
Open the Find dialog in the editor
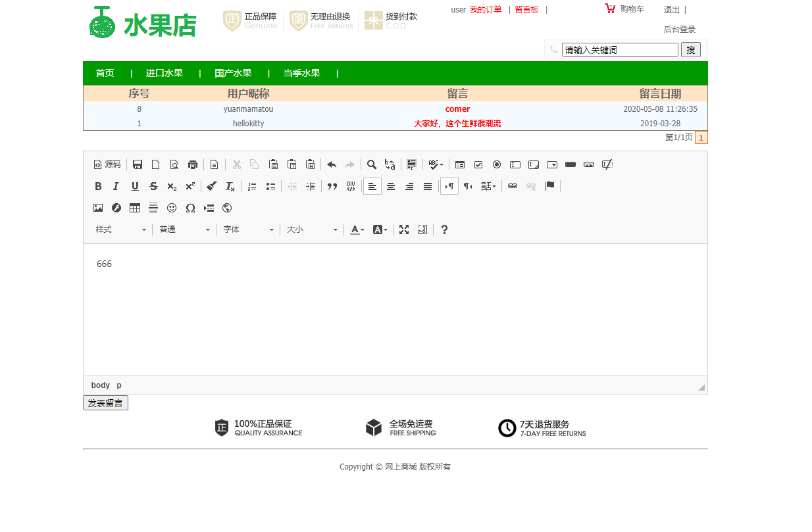point(372,164)
